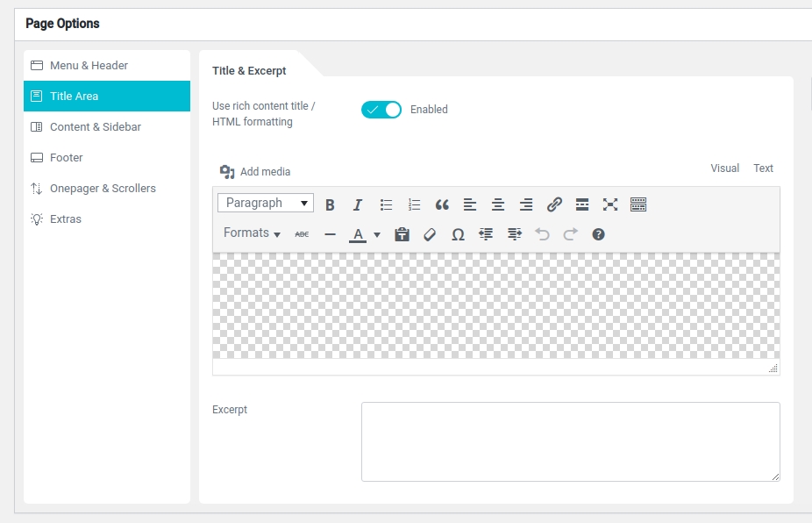The height and width of the screenshot is (523, 812).
Task: Toggle the toolbar kitchen sink icon
Action: 638,204
